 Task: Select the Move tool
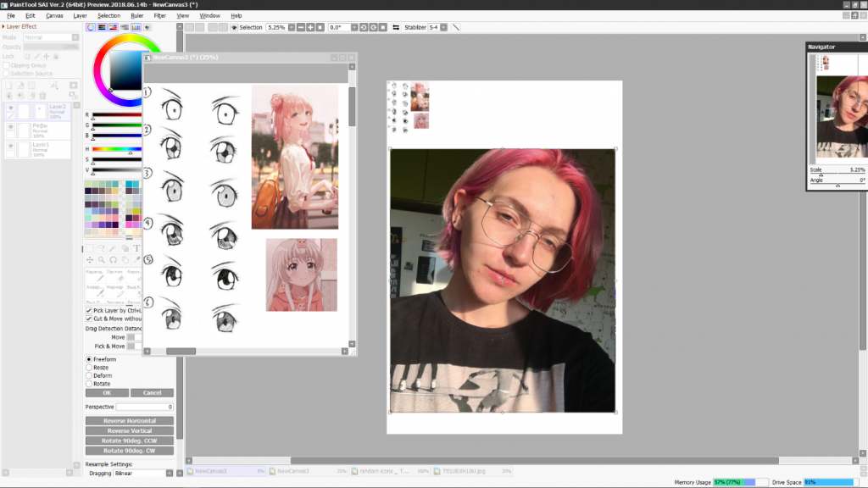click(90, 259)
